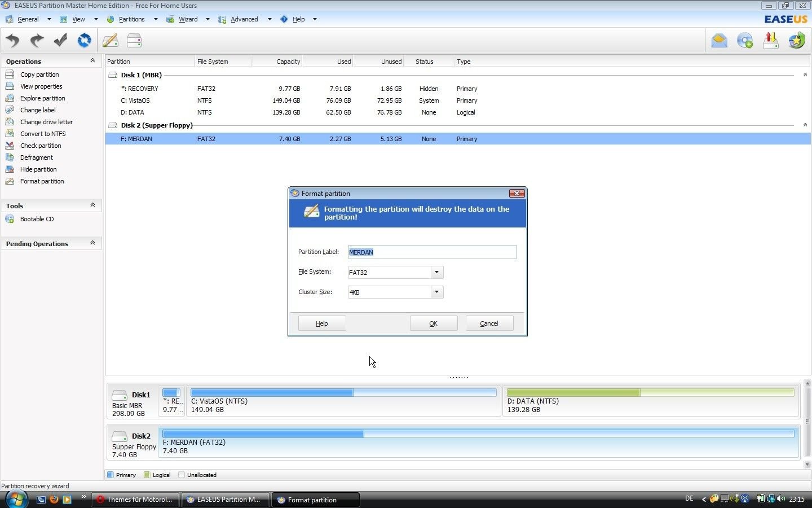Image resolution: width=812 pixels, height=508 pixels.
Task: Click the Hide partition icon
Action: pos(10,169)
